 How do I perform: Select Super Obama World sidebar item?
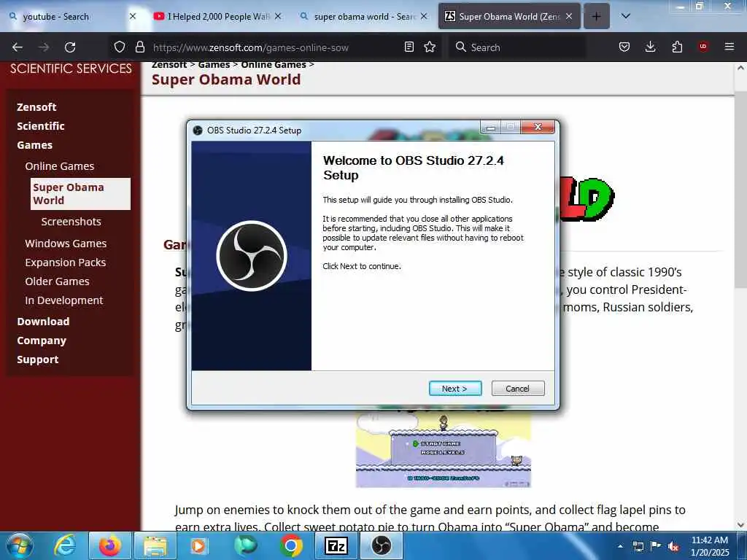[80, 194]
